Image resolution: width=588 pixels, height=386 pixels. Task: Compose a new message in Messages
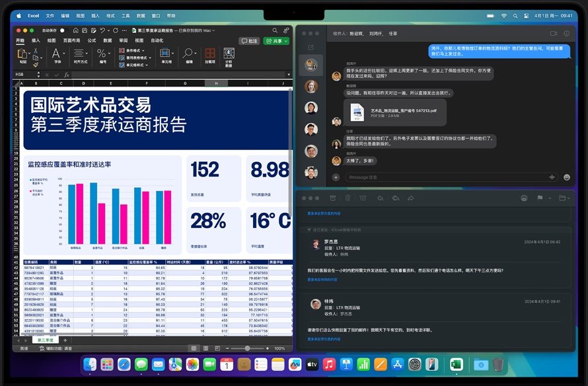311,47
